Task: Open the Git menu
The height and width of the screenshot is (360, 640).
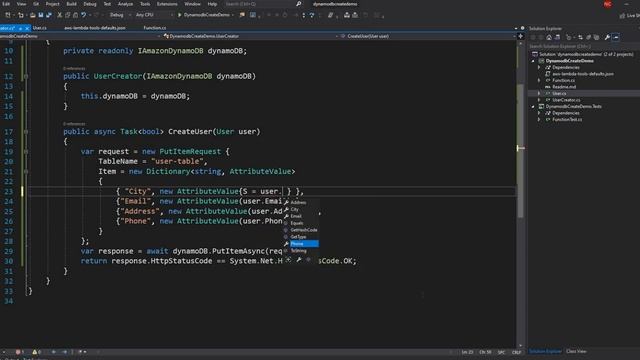Action: coord(36,4)
